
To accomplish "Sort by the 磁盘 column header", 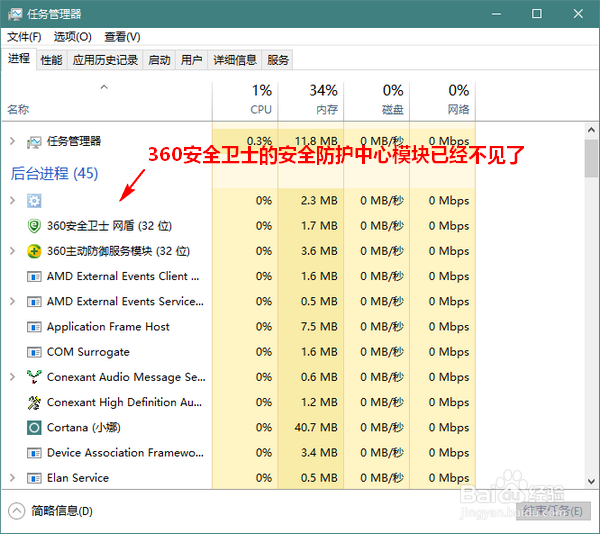I will click(377, 100).
